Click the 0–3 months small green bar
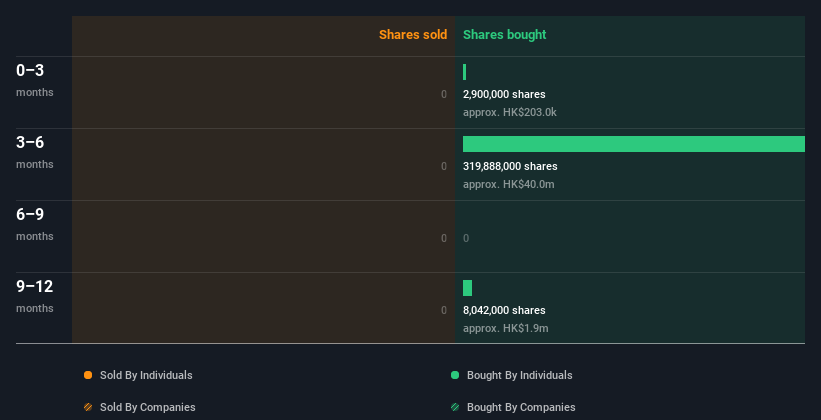 (464, 72)
